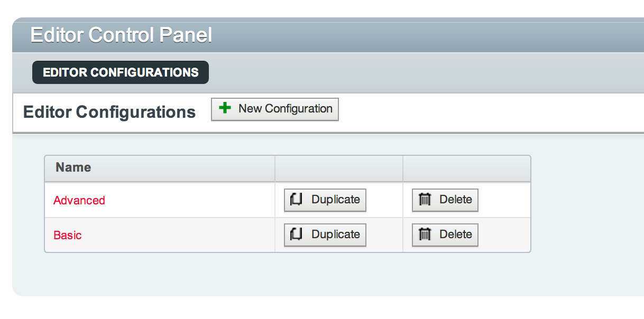Delete the Advanced configuration
The height and width of the screenshot is (319, 644).
445,200
